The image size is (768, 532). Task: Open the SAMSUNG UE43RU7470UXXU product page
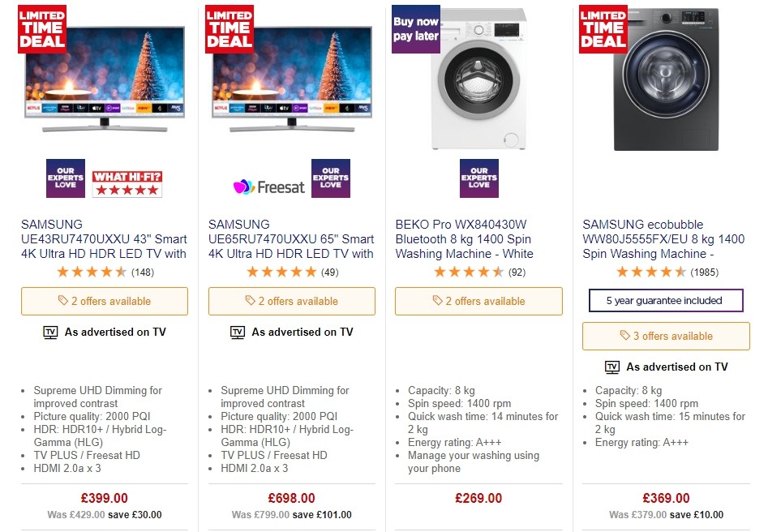click(104, 238)
